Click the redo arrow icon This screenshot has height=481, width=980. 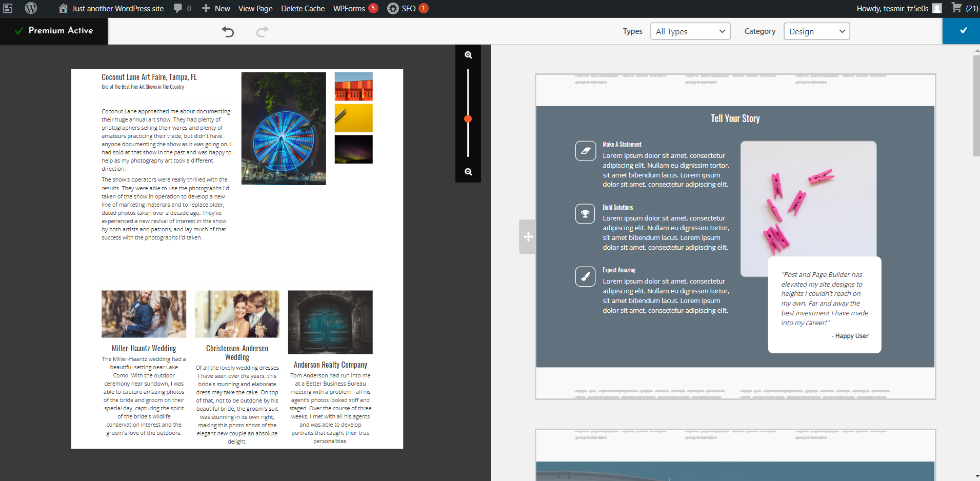click(262, 32)
